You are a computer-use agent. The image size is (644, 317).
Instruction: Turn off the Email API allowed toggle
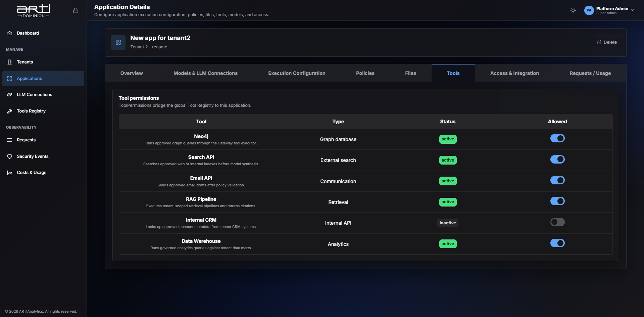coord(557,180)
